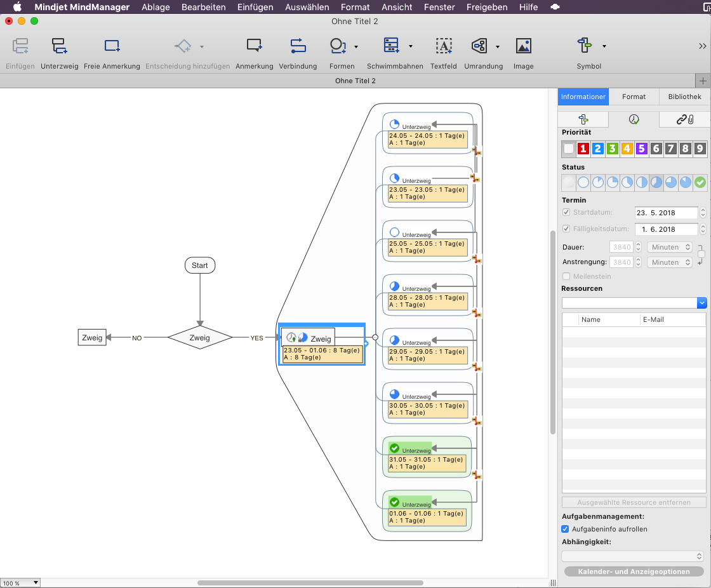The height and width of the screenshot is (588, 711).
Task: Enable the Meilenstein checkbox
Action: [566, 276]
